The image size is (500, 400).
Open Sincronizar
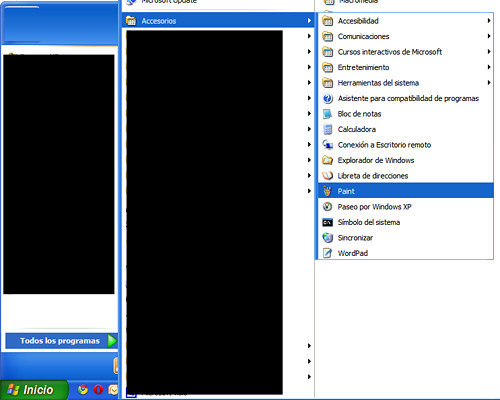[x=406, y=238]
